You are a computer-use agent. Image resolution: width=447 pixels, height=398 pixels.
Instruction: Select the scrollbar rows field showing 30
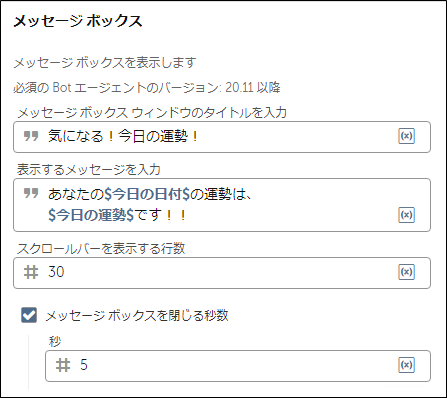222,273
